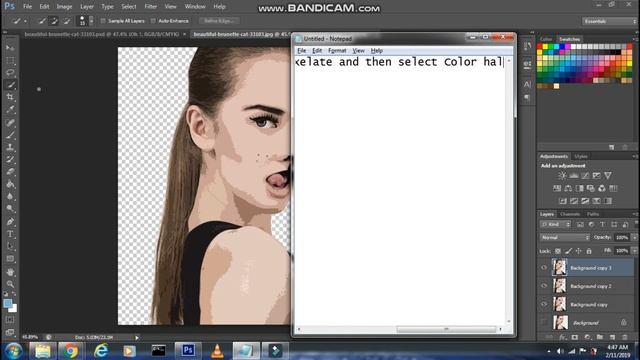Viewport: 640px width, 360px height.
Task: Select the Clone Stamp tool
Action: (10, 147)
